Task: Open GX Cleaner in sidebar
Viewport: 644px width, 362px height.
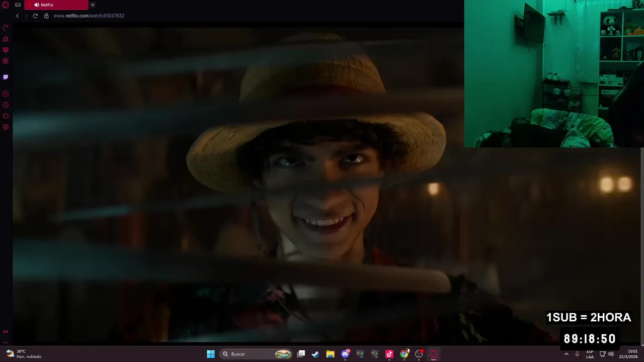Action: (x=6, y=39)
